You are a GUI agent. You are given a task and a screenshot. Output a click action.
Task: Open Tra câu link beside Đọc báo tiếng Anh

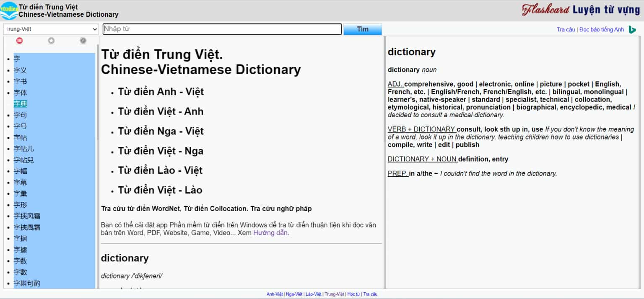coord(566,30)
